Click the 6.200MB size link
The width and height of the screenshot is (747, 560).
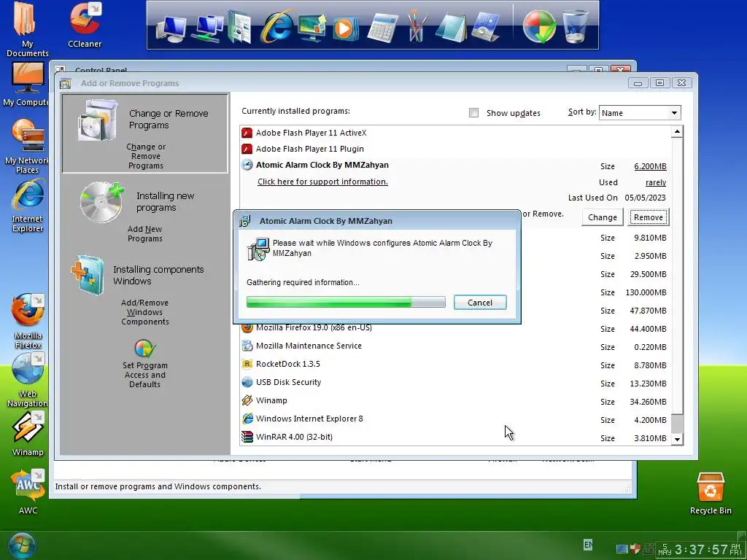[650, 166]
